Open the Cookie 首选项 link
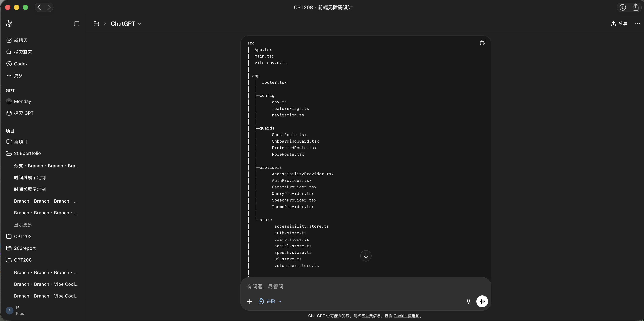The height and width of the screenshot is (321, 644). pos(407,316)
